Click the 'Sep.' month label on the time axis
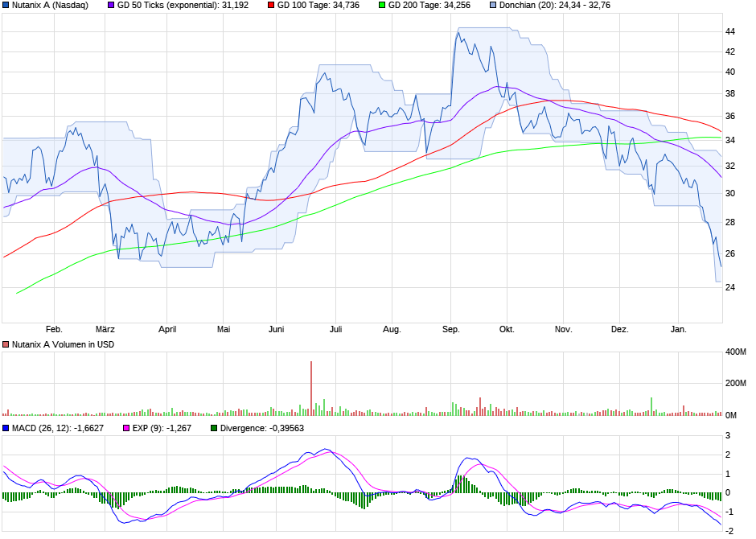 pyautogui.click(x=450, y=329)
